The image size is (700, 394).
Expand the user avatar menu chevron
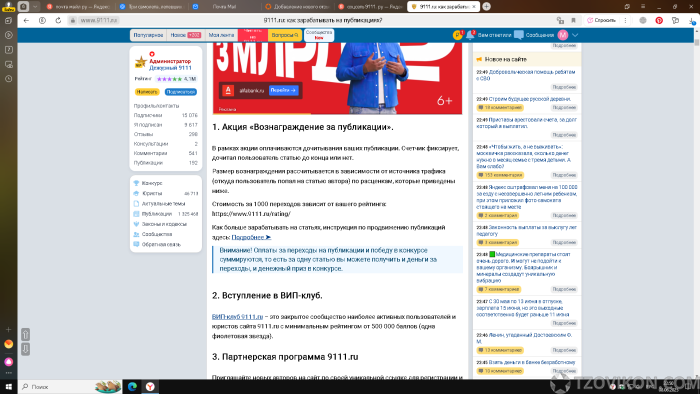(575, 35)
